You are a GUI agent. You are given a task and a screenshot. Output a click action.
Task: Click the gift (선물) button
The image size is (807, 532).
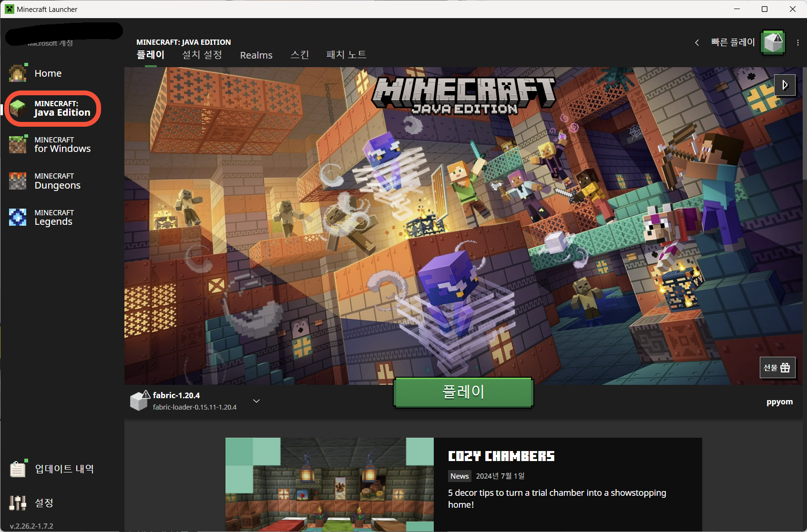[x=777, y=368]
